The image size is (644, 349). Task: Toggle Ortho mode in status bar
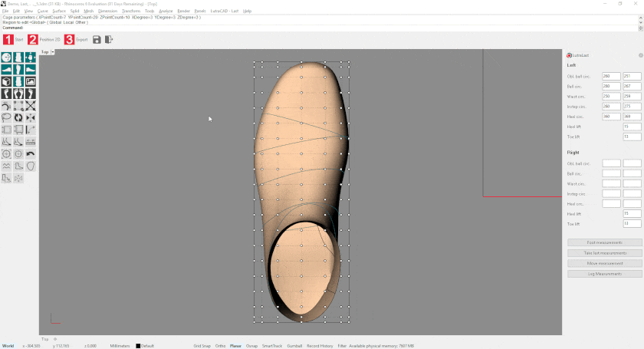click(x=220, y=346)
